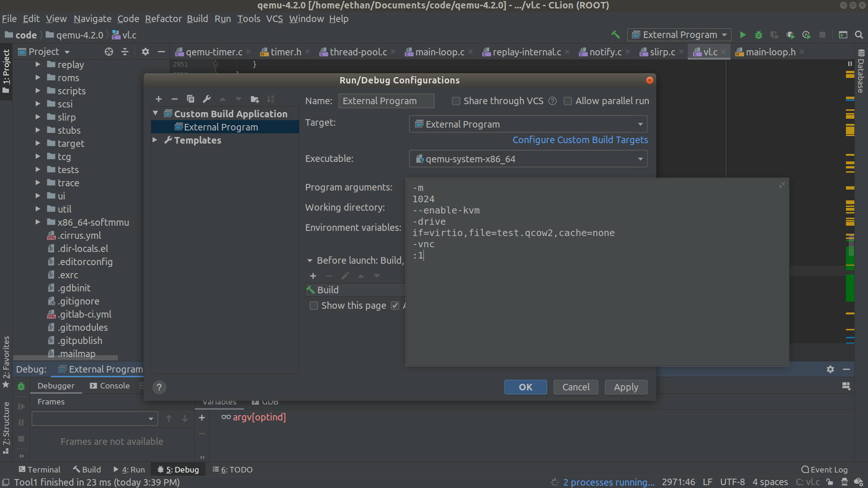Open the Frames thread dropdown
This screenshot has width=868, height=488.
point(94,419)
